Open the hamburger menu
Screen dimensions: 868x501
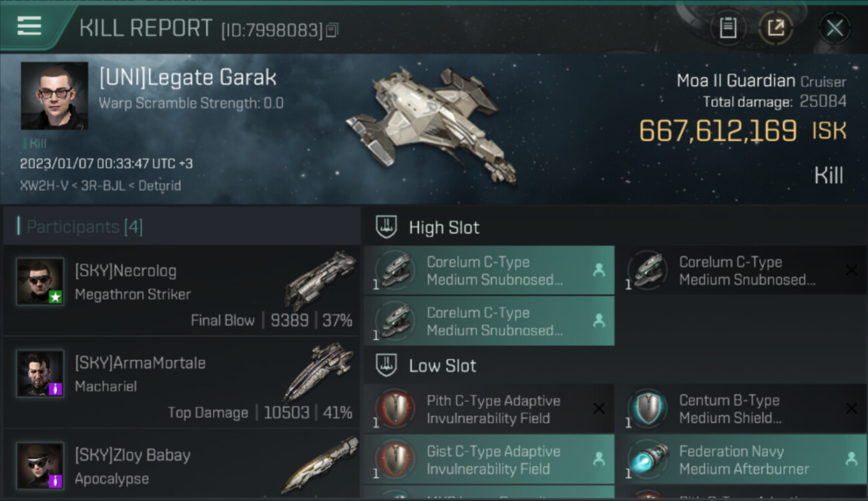pyautogui.click(x=29, y=26)
